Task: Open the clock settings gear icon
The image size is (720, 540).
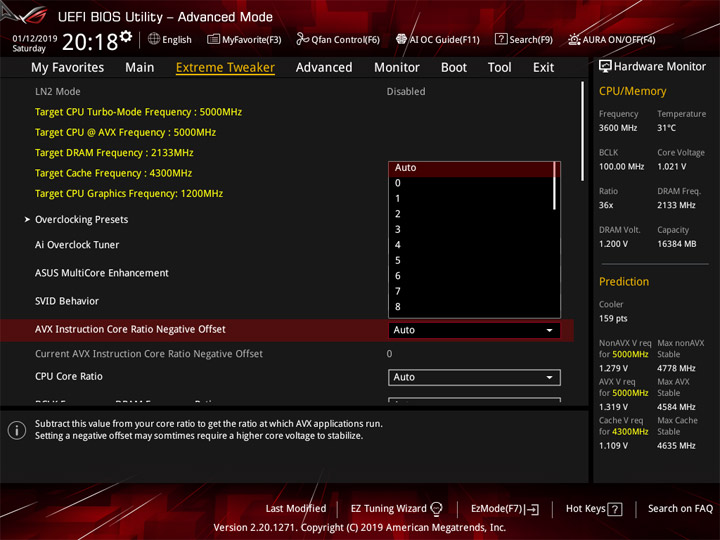Action: tap(126, 36)
